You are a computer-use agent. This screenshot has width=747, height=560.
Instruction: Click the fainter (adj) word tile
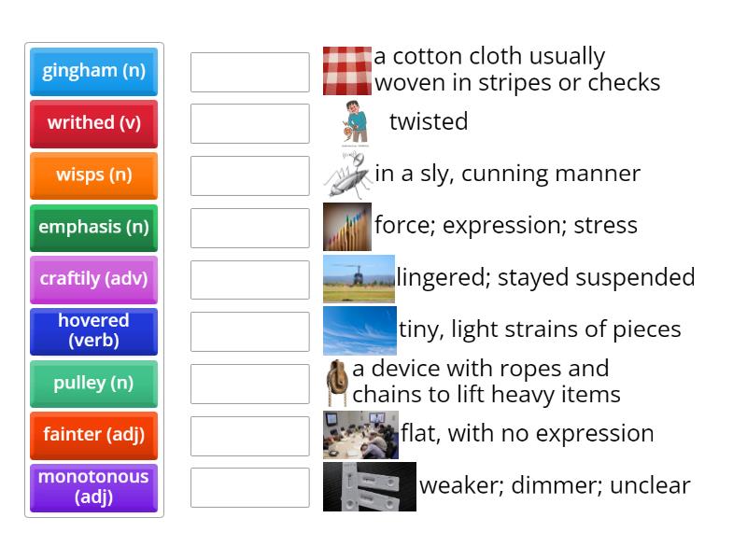93,436
